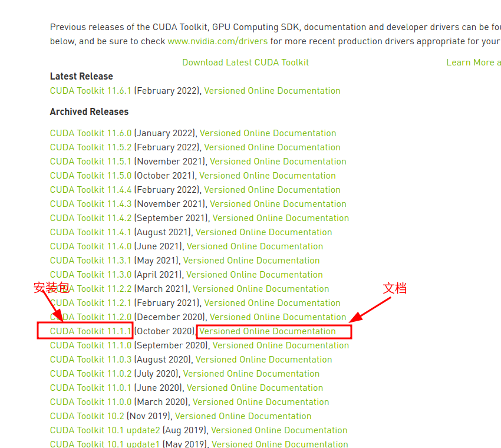Open CUDA Toolkit 11.0.1 link
Viewport: 501px width, 448px height.
(90, 388)
